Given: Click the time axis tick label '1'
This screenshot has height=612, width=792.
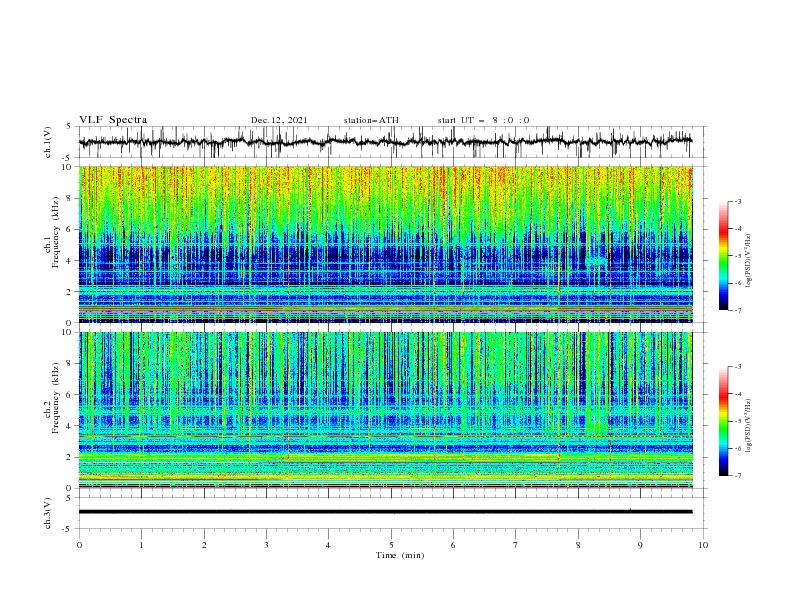Looking at the screenshot, I should [x=141, y=545].
